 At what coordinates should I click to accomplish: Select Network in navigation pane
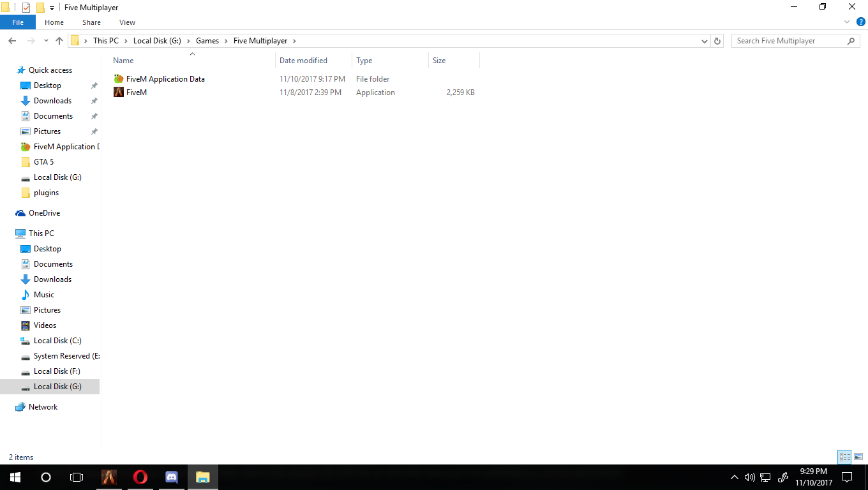pos(43,407)
